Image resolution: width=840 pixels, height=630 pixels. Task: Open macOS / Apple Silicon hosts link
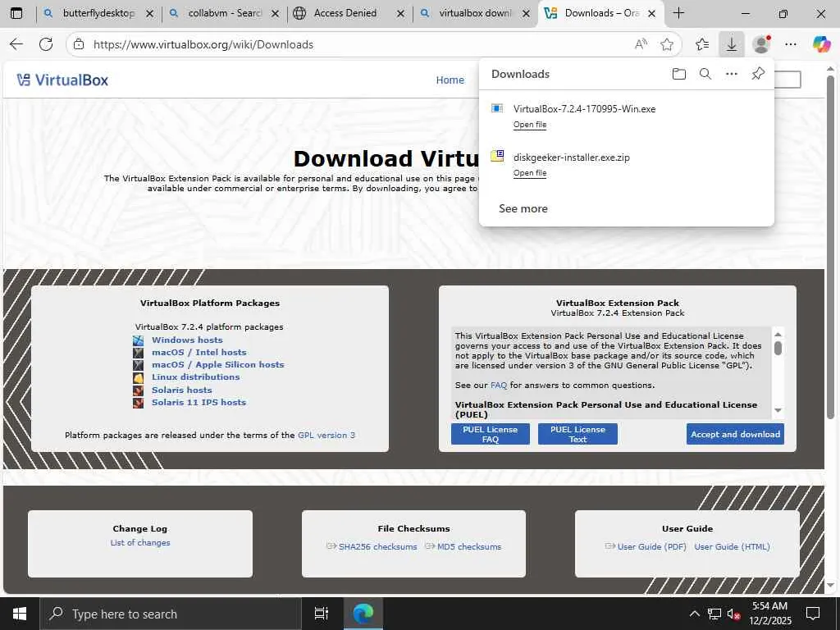coord(217,364)
